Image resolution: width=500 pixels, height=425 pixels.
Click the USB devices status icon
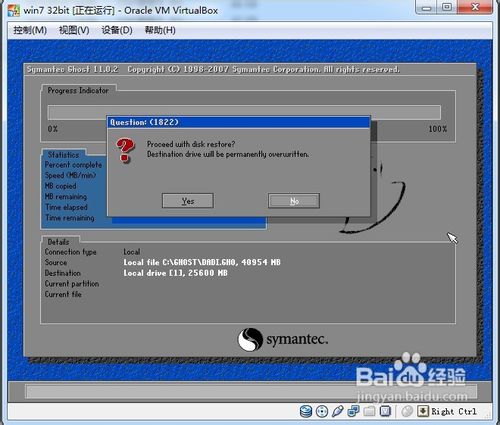pyautogui.click(x=337, y=411)
